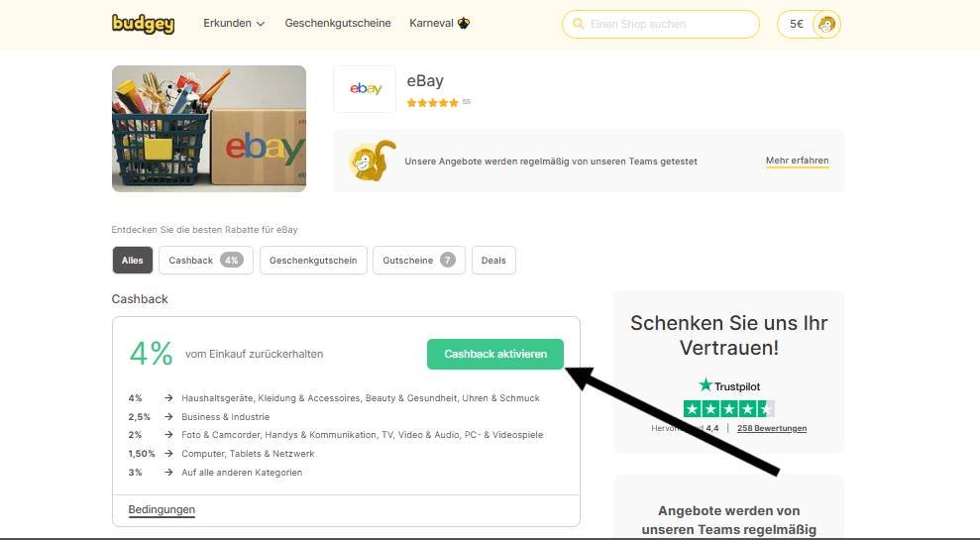Open Geschenkgutscheine in top navigation
980x540 pixels.
[x=338, y=23]
